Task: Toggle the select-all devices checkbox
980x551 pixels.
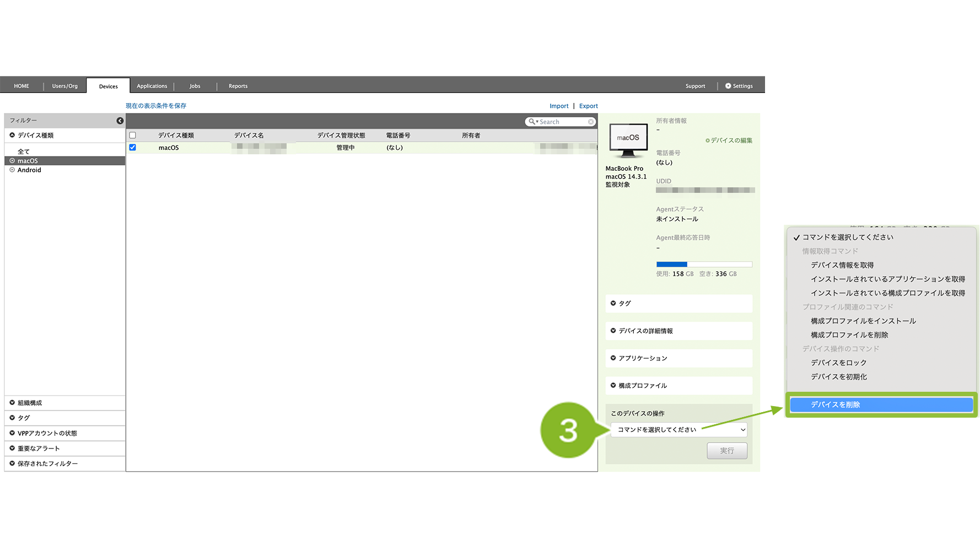Action: point(132,136)
